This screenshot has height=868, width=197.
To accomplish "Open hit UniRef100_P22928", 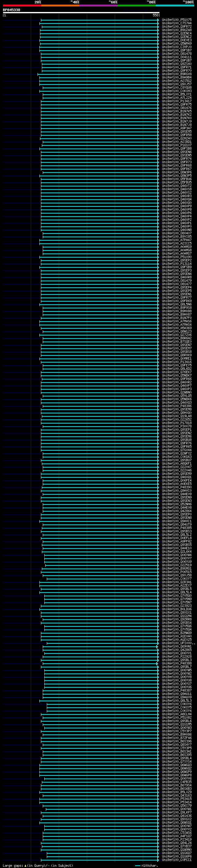I will click(x=177, y=657).
